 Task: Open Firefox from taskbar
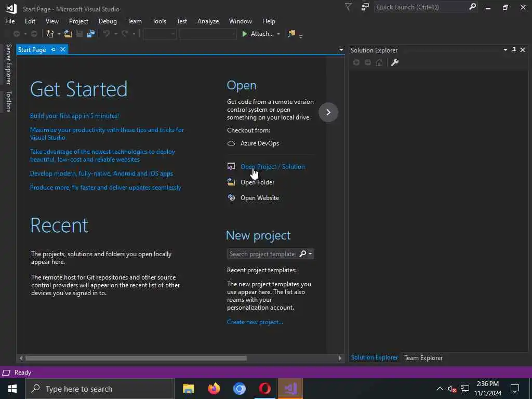click(214, 389)
